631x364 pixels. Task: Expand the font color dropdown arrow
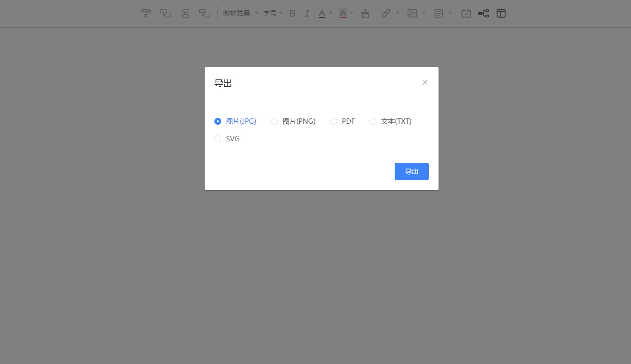331,13
